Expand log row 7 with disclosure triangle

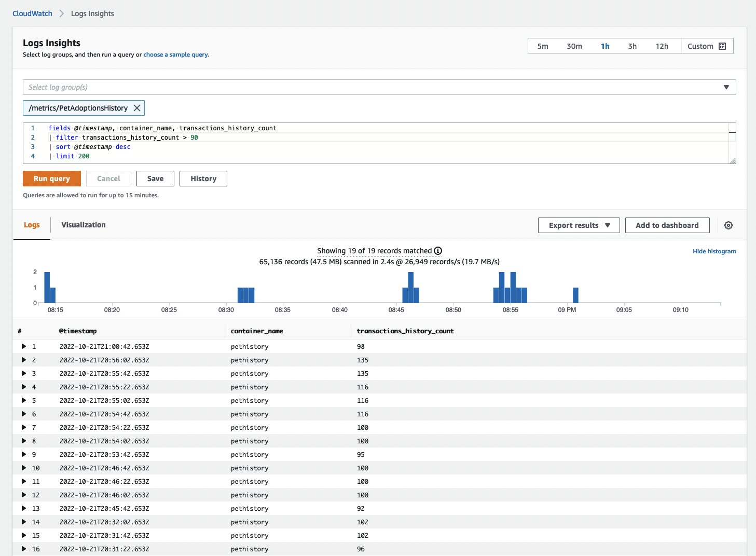tap(24, 427)
